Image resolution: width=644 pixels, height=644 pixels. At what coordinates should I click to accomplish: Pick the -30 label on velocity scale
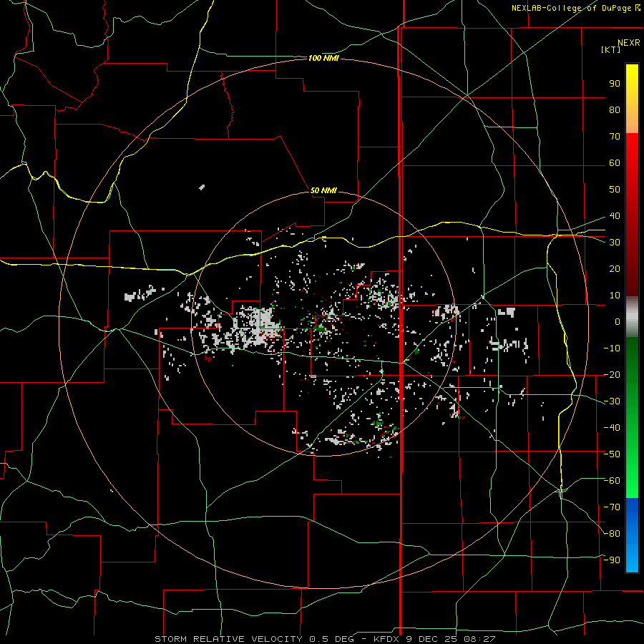tap(612, 401)
